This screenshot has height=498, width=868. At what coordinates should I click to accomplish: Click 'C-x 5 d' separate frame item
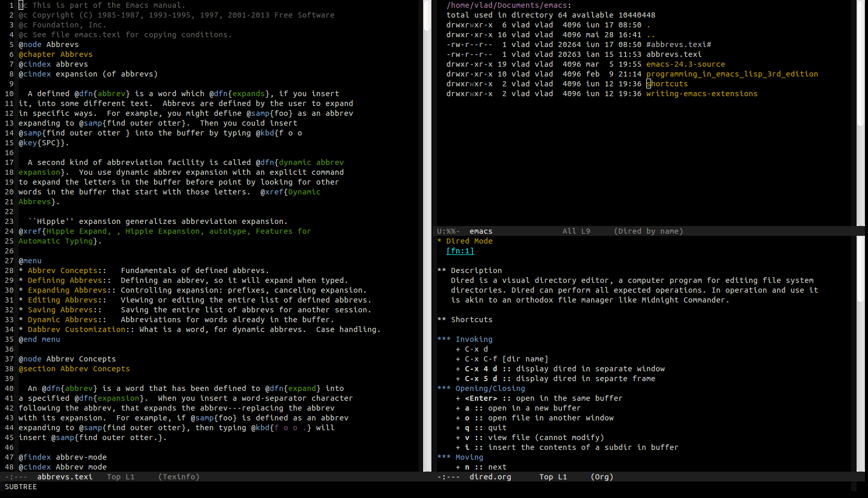pos(555,379)
